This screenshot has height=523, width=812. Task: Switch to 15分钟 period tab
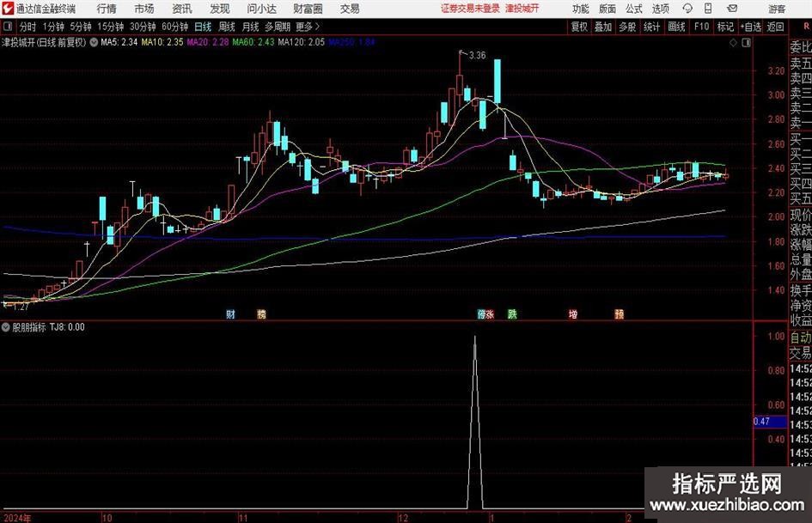(x=110, y=27)
